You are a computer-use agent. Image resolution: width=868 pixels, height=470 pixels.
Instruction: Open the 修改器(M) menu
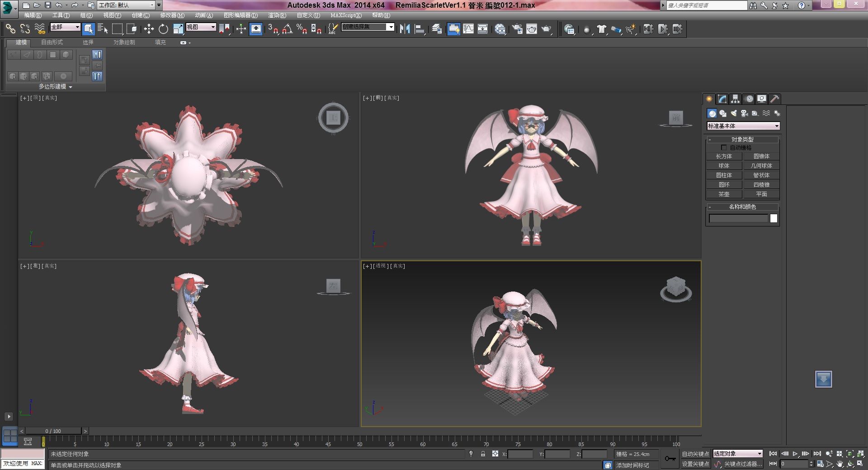click(x=172, y=15)
